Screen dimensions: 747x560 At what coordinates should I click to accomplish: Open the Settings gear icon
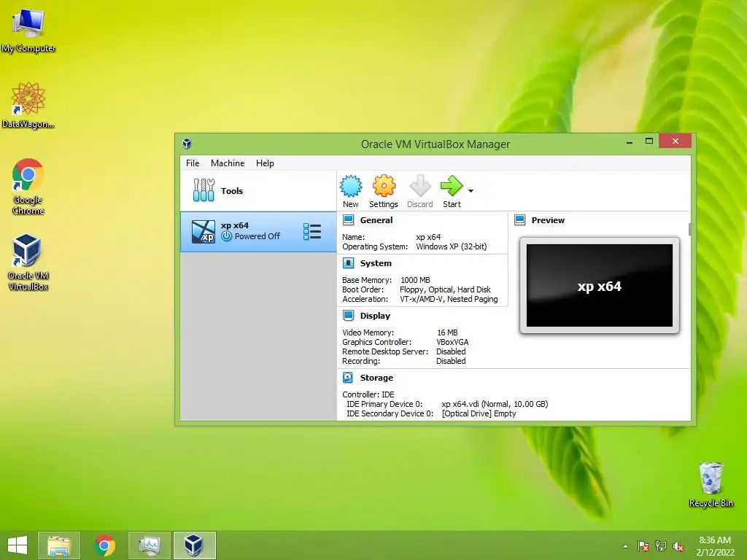384,186
